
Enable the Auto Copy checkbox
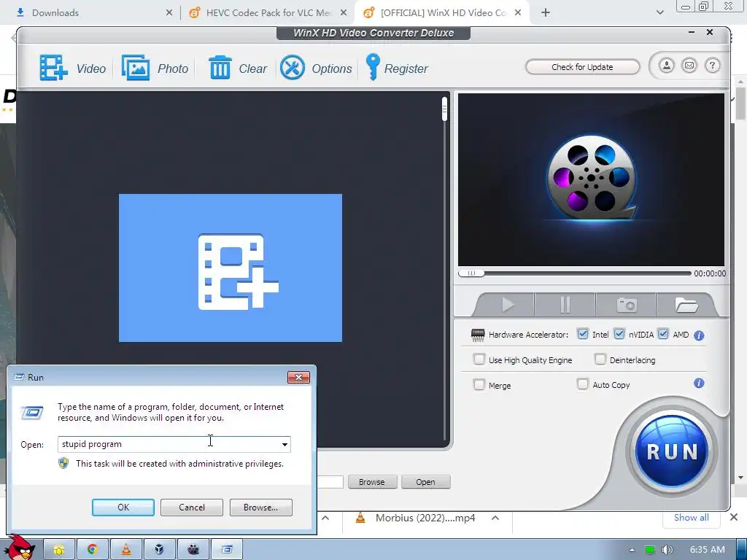pyautogui.click(x=583, y=384)
